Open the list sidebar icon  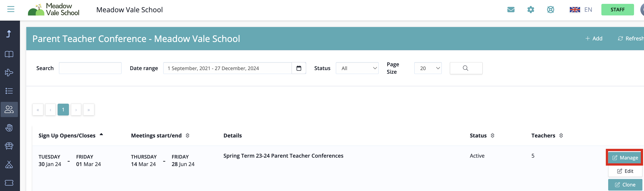click(x=9, y=91)
